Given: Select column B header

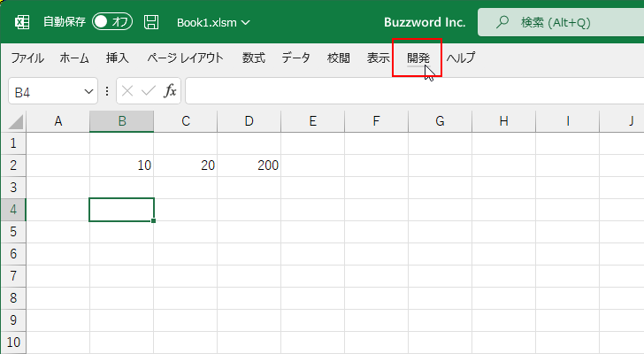Looking at the screenshot, I should 121,121.
